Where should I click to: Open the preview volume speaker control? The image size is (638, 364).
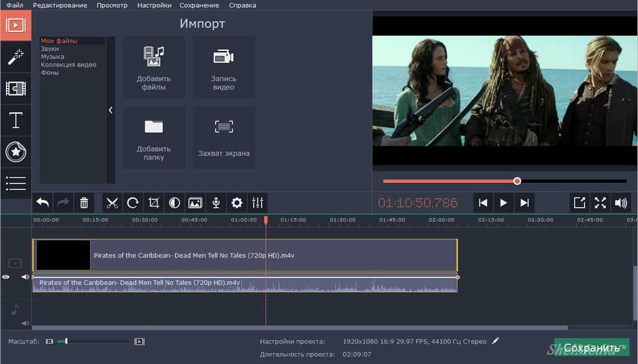coord(621,203)
